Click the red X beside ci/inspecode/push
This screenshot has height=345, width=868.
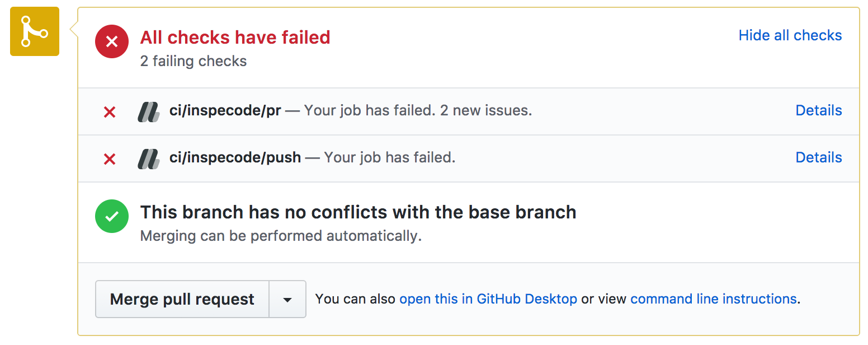[110, 159]
